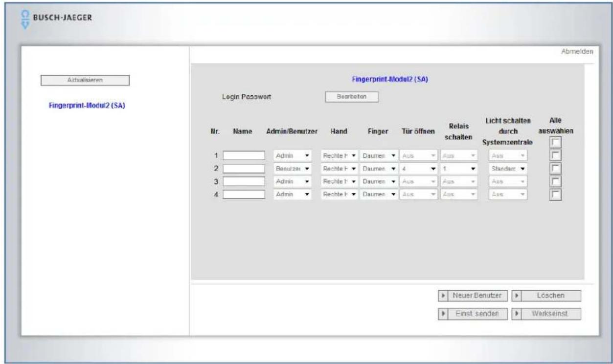Open Admin/Benutzer dropdown in row 3
Image resolution: width=613 pixels, height=364 pixels.
click(293, 181)
